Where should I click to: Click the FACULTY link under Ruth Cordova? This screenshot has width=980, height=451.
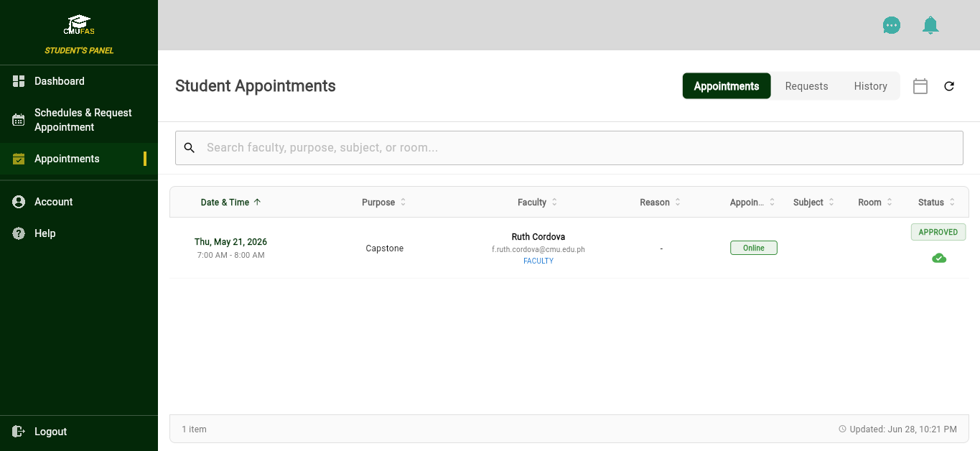(x=538, y=261)
